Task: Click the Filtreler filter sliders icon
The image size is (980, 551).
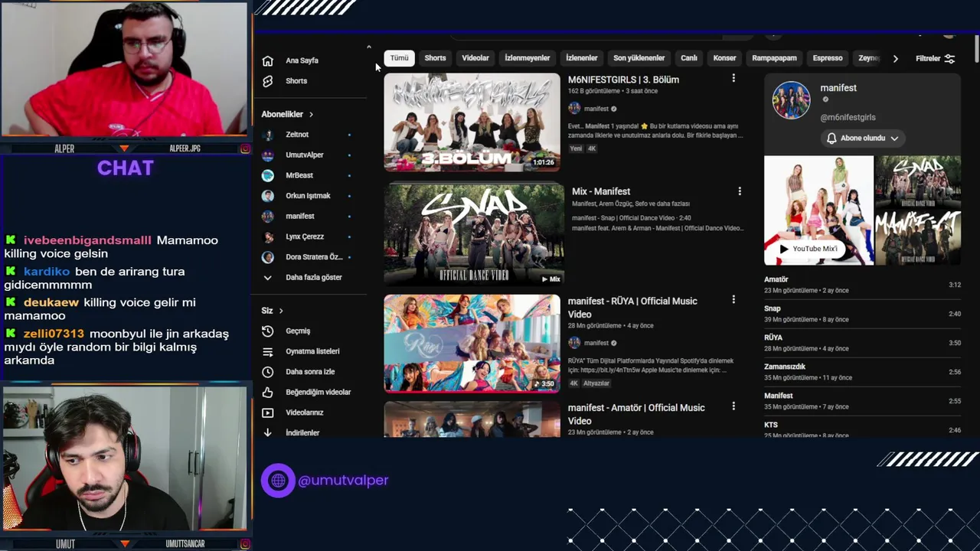Action: click(x=949, y=59)
